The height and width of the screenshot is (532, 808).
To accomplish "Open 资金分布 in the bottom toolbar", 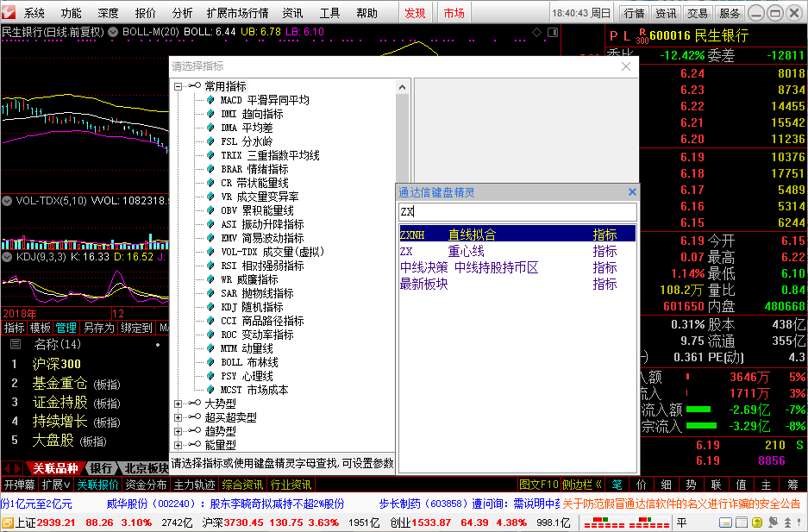I will pyautogui.click(x=146, y=485).
